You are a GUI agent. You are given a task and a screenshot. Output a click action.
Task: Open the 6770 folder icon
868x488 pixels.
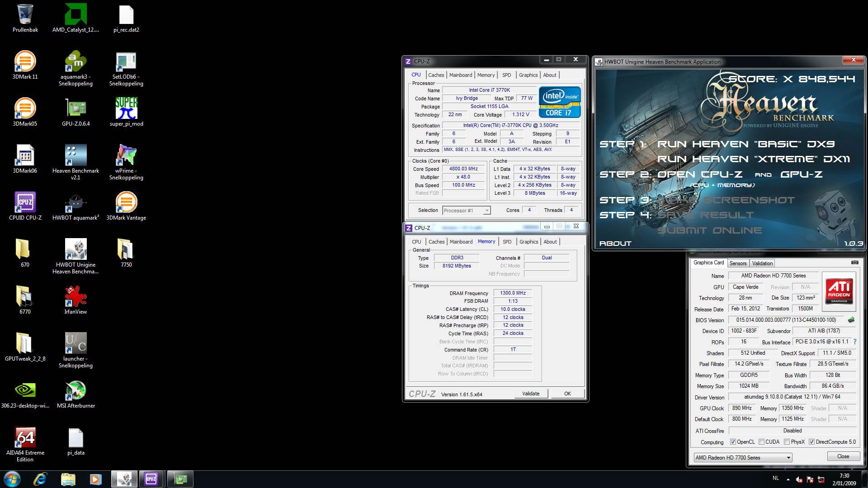[25, 300]
